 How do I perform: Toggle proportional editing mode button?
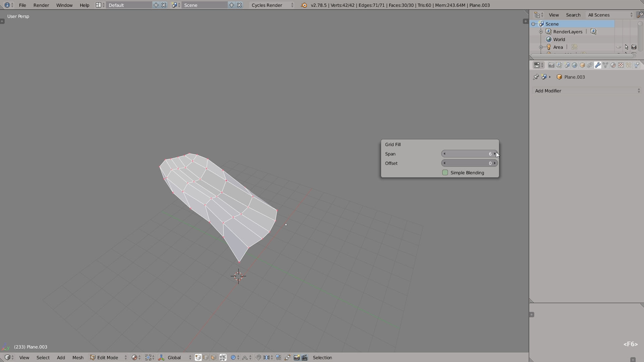235,358
